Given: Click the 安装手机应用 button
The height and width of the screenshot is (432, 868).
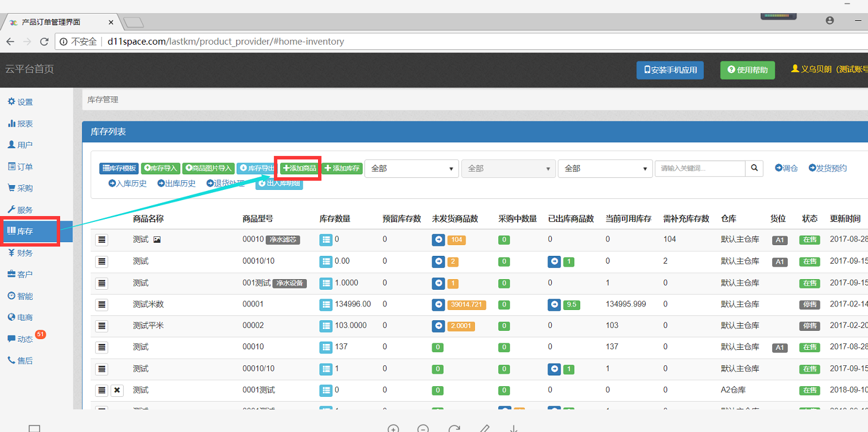Looking at the screenshot, I should [x=670, y=70].
